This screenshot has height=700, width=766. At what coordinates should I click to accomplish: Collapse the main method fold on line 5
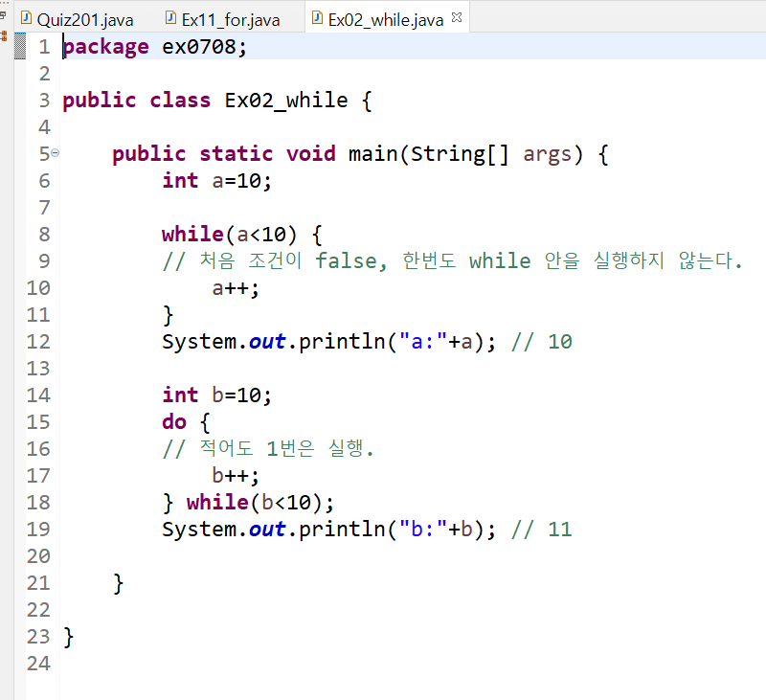(x=56, y=153)
